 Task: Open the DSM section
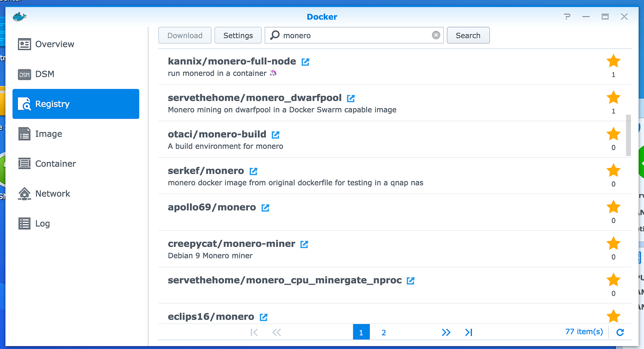click(76, 74)
